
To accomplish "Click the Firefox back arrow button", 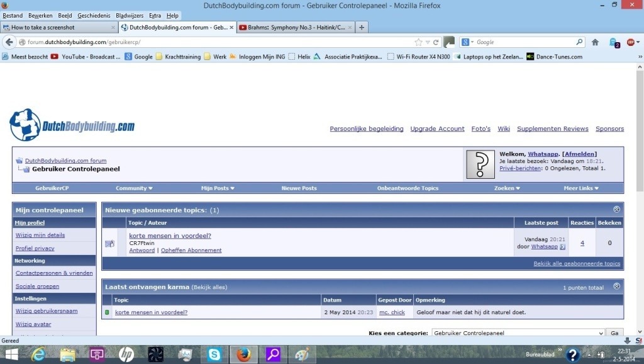I will (9, 42).
